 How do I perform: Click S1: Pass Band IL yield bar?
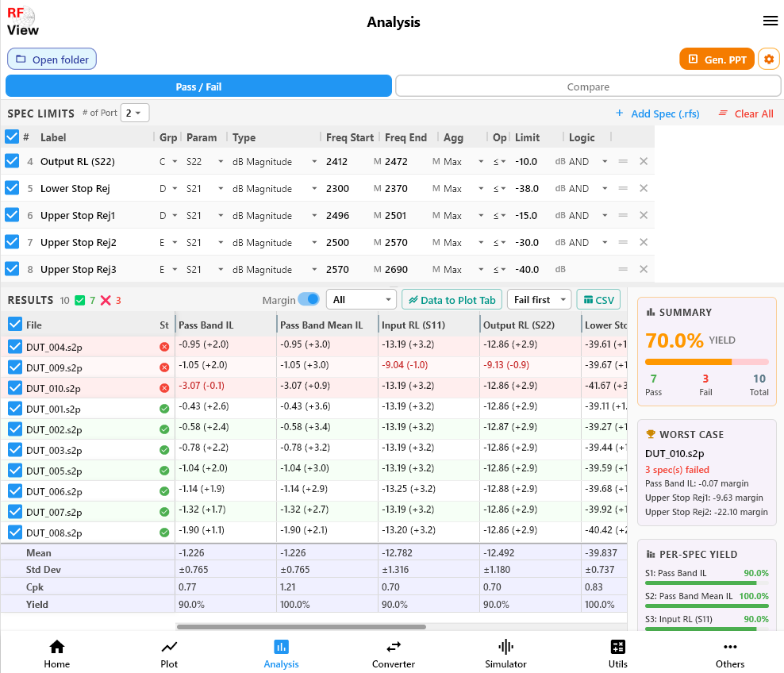[x=706, y=583]
